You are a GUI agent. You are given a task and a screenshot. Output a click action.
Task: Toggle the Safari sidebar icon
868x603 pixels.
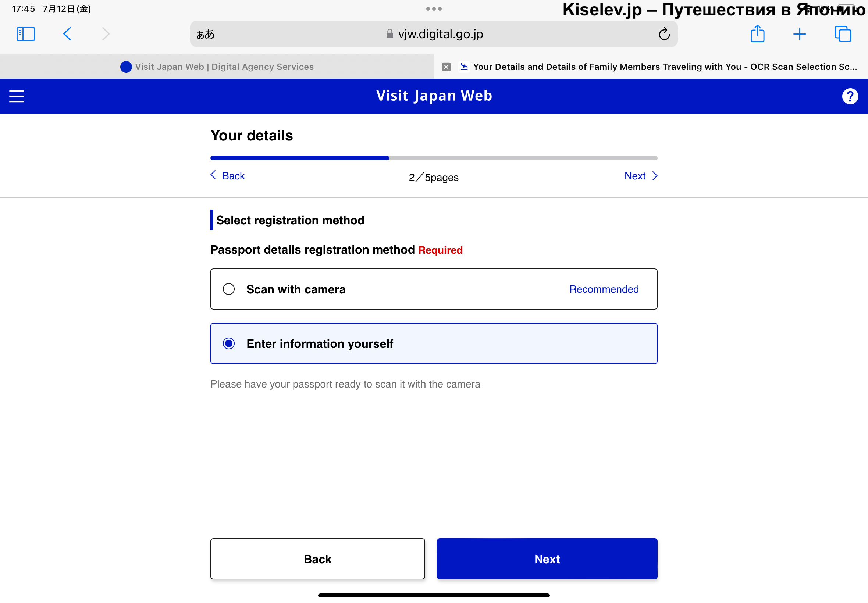pos(26,34)
